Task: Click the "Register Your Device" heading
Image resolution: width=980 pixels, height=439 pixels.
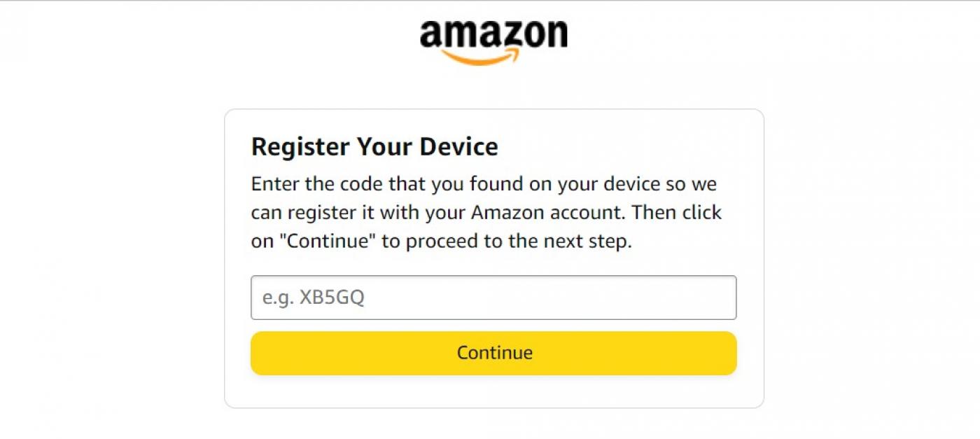Action: pyautogui.click(x=374, y=147)
